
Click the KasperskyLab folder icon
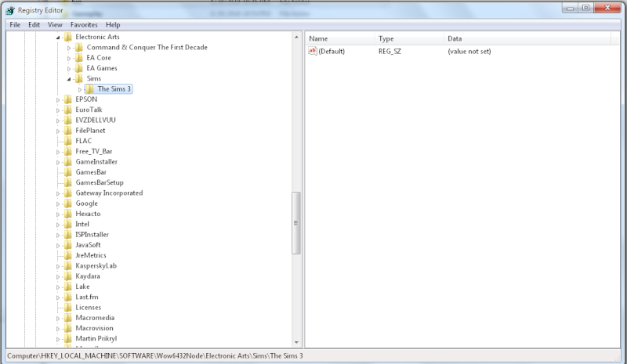(68, 265)
